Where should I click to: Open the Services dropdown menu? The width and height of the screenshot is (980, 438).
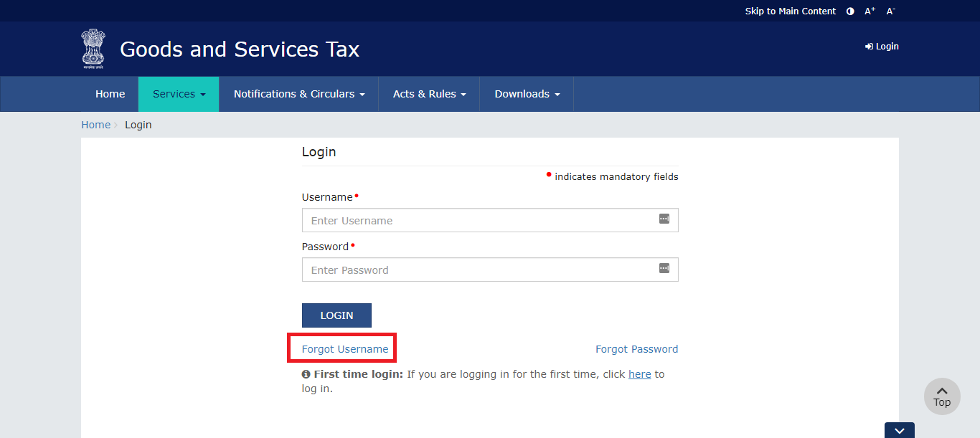[x=179, y=94]
